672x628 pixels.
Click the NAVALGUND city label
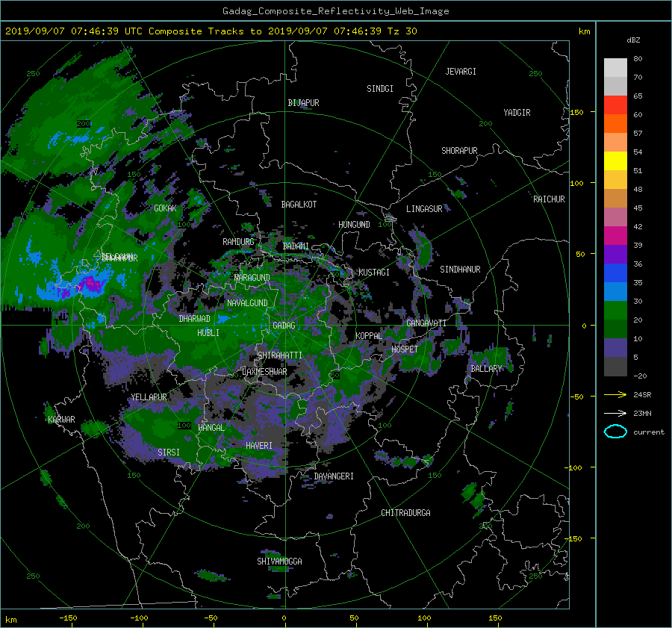247,303
